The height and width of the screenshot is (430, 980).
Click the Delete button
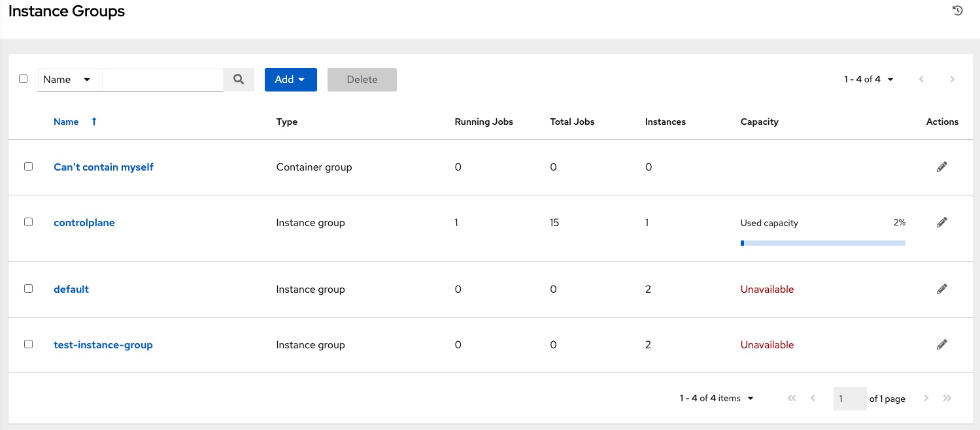coord(362,79)
